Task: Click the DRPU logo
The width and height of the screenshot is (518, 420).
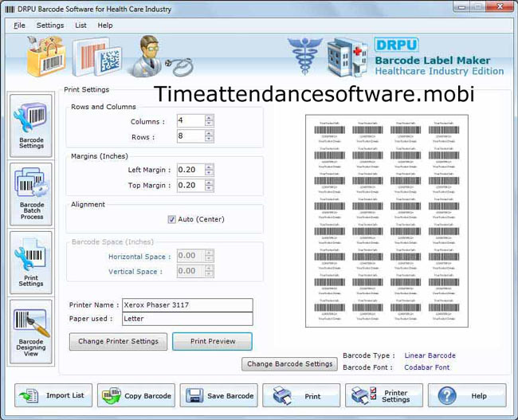Action: (x=396, y=45)
